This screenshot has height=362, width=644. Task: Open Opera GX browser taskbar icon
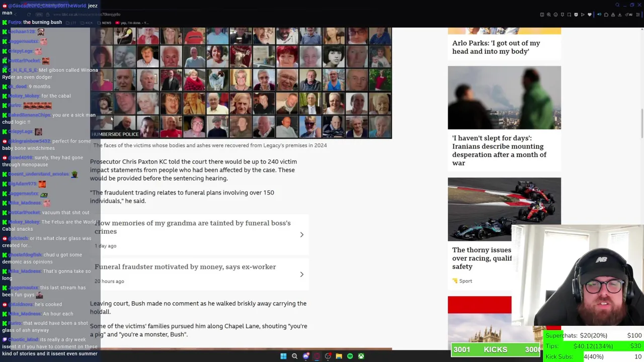point(317,356)
